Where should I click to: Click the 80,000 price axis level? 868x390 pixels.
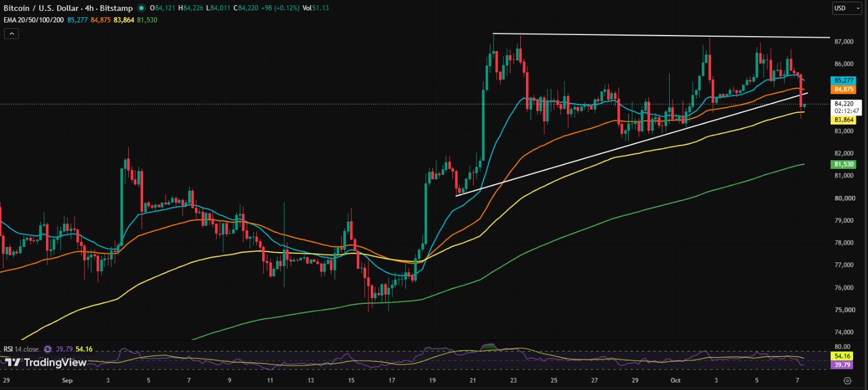tap(844, 198)
